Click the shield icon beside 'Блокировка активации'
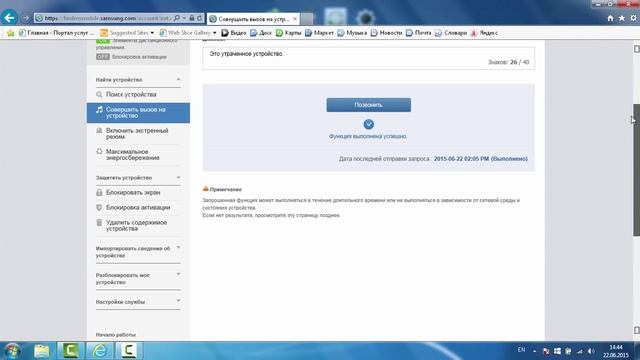 (x=99, y=207)
